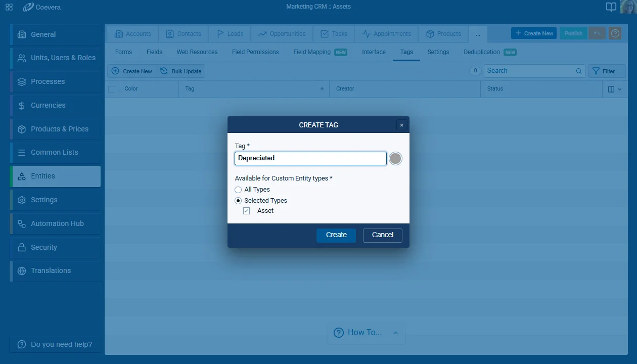The height and width of the screenshot is (364, 637).
Task: Sort by the Creator column header
Action: pos(345,89)
